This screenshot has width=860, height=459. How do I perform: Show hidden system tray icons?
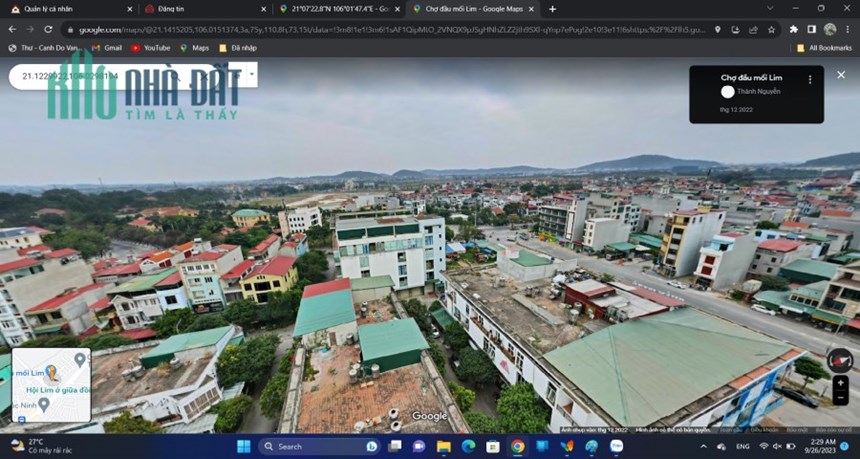pyautogui.click(x=704, y=446)
